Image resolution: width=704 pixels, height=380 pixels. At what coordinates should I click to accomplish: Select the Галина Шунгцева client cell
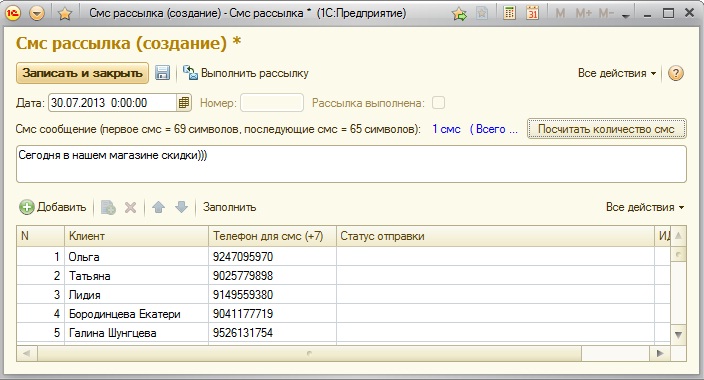pos(136,332)
